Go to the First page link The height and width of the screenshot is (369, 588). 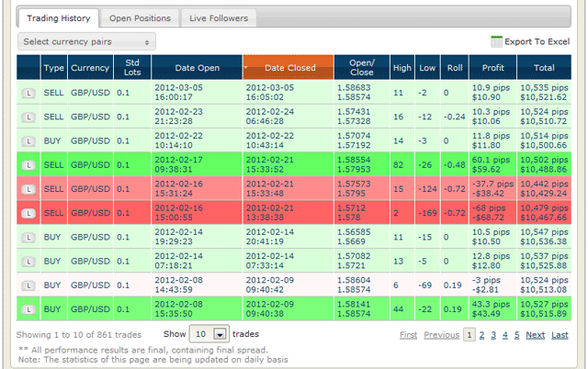(x=408, y=335)
